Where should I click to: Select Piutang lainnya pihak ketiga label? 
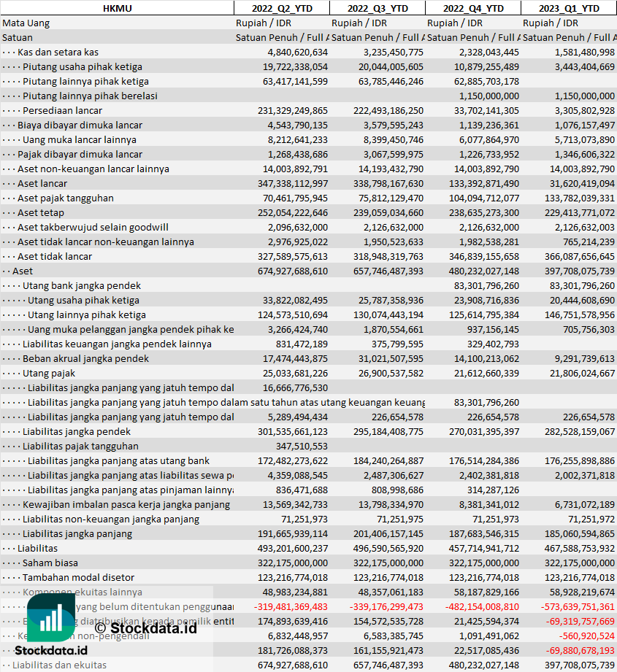[85, 82]
